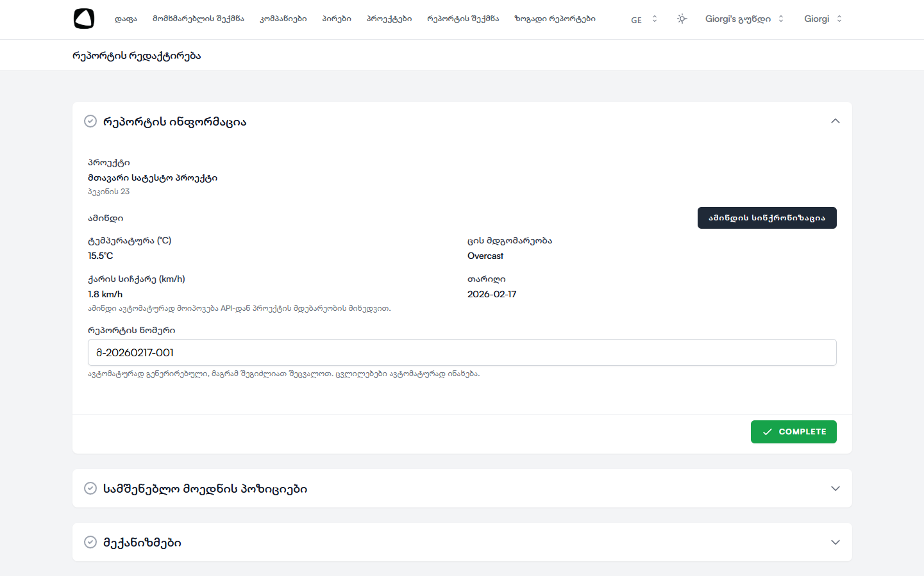Click the app logo in the navbar
Image resolution: width=924 pixels, height=576 pixels.
(84, 19)
